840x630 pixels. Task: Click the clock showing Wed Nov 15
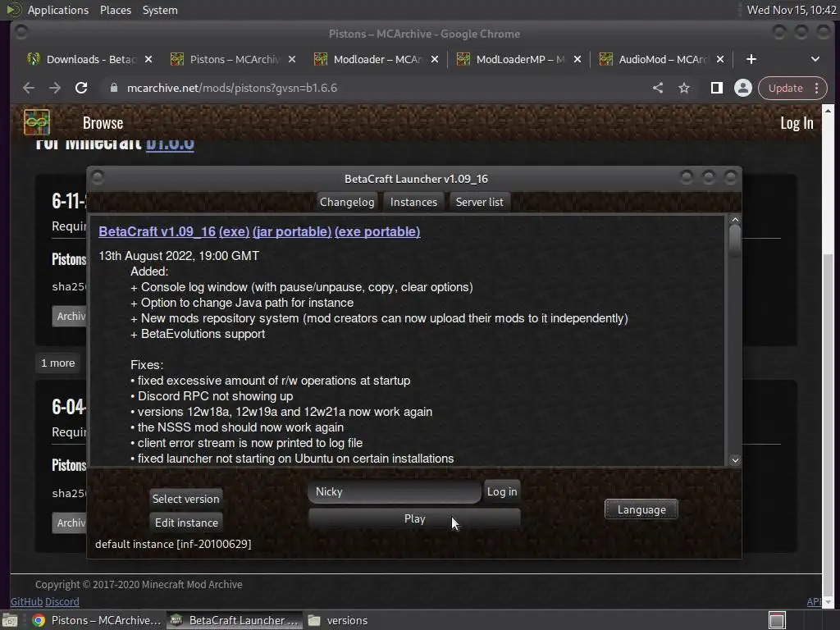click(x=792, y=10)
